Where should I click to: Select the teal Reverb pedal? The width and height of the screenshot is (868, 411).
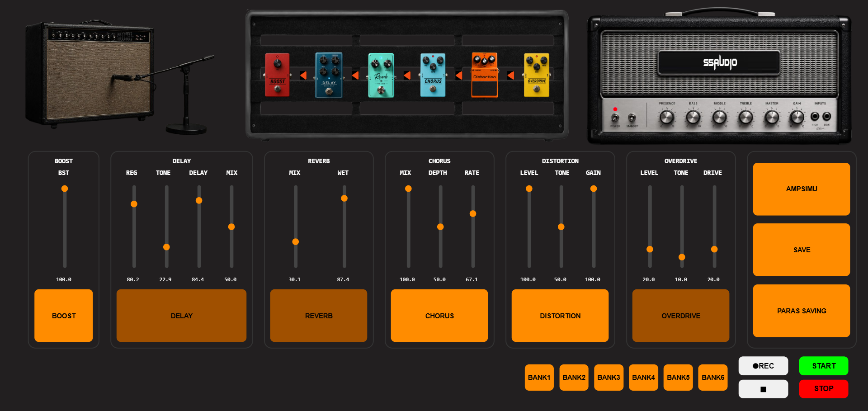pos(381,75)
